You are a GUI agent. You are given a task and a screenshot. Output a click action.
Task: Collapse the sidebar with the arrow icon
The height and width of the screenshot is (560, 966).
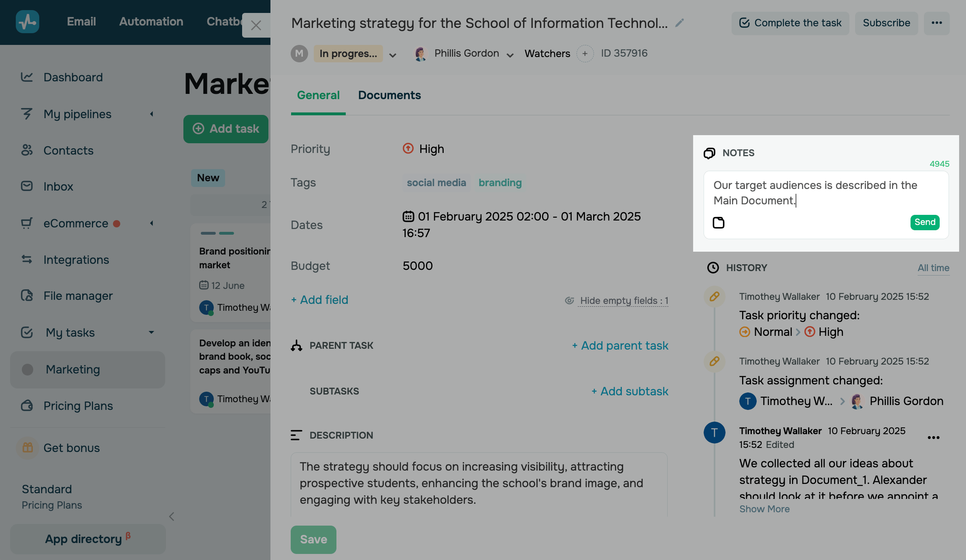pos(172,516)
